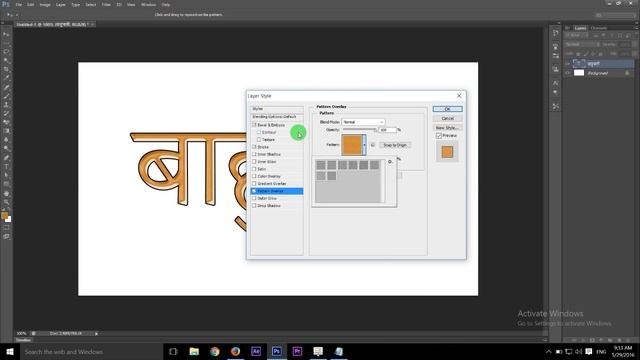Enable the Drop Shadow checkbox
The height and width of the screenshot is (360, 640).
254,206
